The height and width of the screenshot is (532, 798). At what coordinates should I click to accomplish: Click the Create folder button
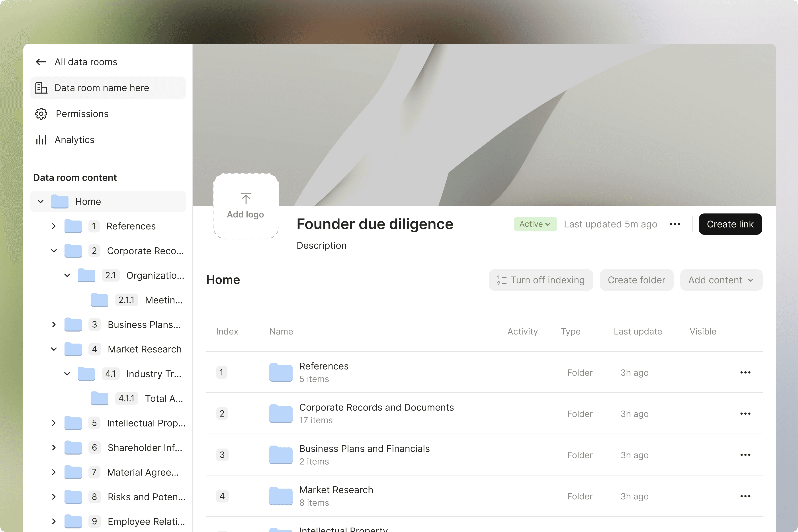(x=636, y=280)
